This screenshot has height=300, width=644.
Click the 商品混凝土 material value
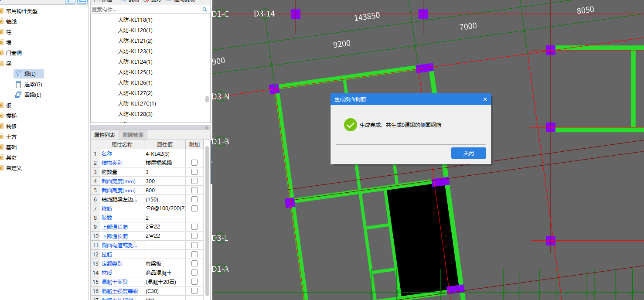coord(165,273)
